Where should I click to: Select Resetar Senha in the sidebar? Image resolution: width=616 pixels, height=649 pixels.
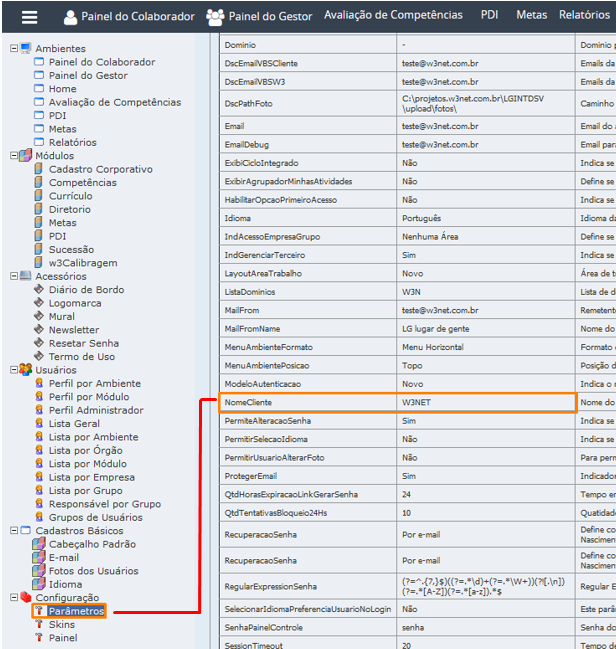(83, 343)
